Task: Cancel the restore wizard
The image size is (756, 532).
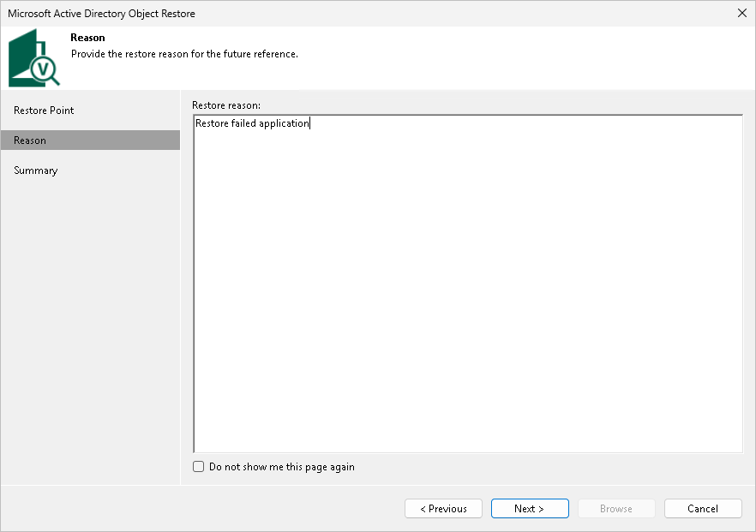Action: (x=703, y=508)
